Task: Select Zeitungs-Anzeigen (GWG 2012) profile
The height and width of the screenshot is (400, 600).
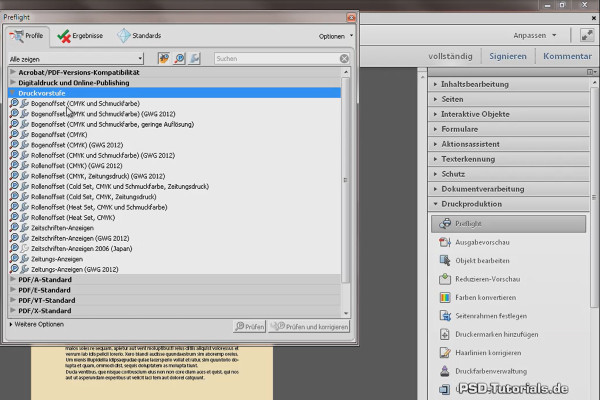Action: click(x=75, y=269)
